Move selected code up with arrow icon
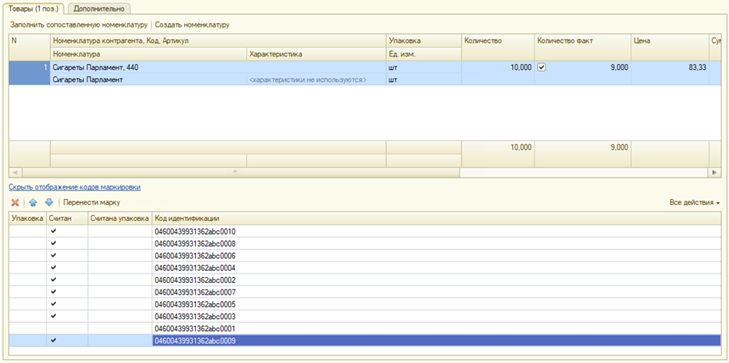The height and width of the screenshot is (363, 729). tap(33, 203)
